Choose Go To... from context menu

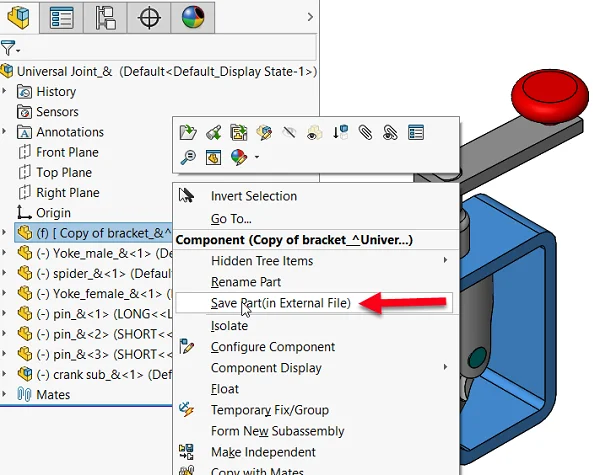pos(231,219)
